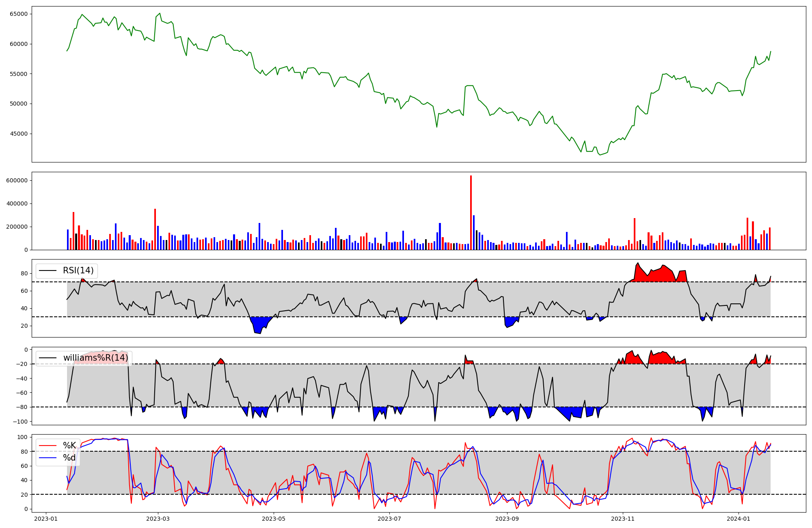
Task: Click the 2024-01 x-axis date label
Action: [x=739, y=519]
